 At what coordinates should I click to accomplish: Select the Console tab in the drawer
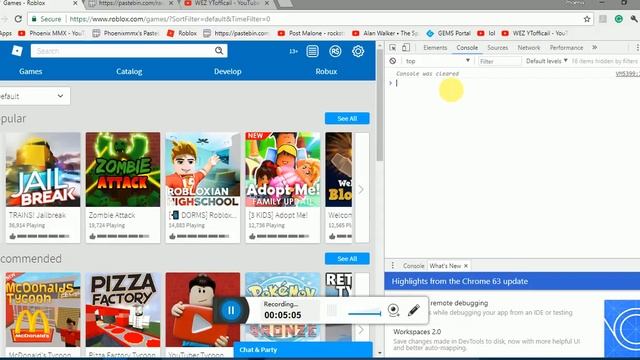click(x=413, y=266)
